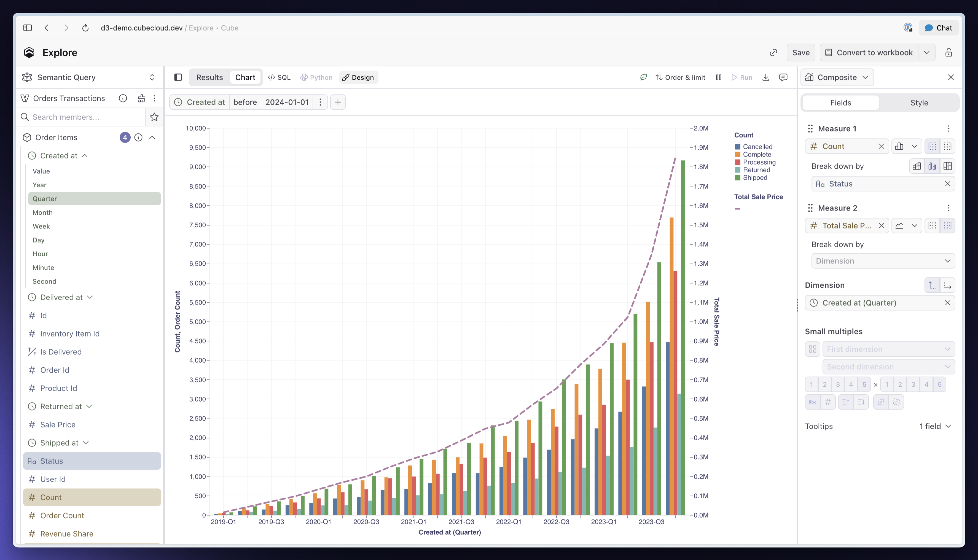Click the Privacy shield icon in browser bar

click(908, 28)
